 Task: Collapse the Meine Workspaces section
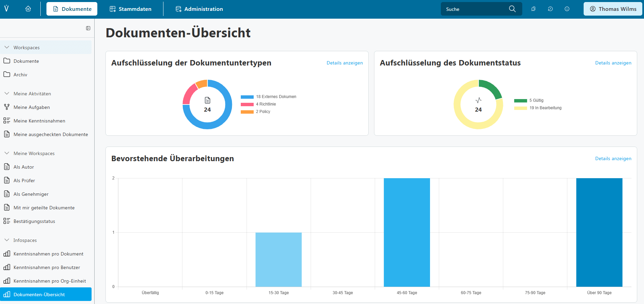tap(7, 153)
